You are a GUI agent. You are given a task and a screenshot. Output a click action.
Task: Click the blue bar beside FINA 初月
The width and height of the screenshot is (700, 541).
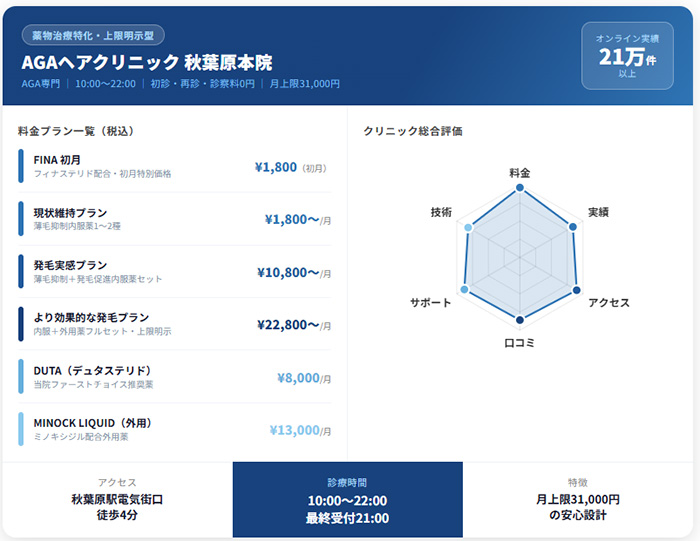pos(21,166)
